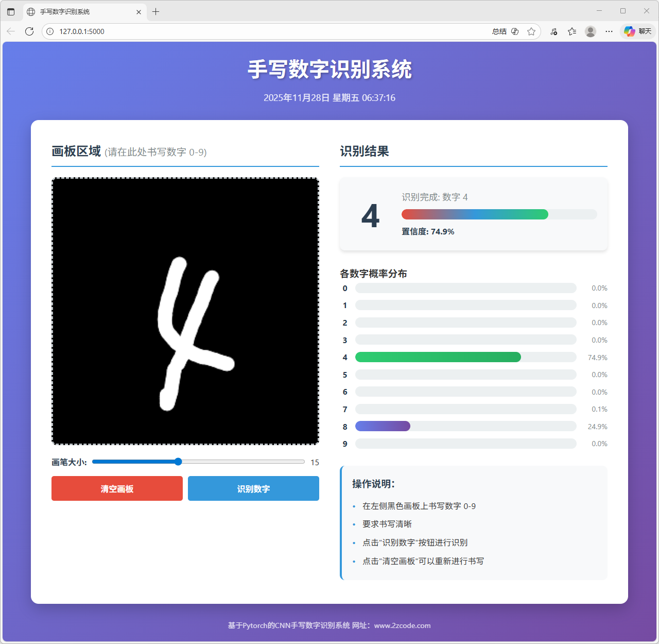659x644 pixels.
Task: Open the Copilot 聊天 chat button
Action: coord(638,31)
